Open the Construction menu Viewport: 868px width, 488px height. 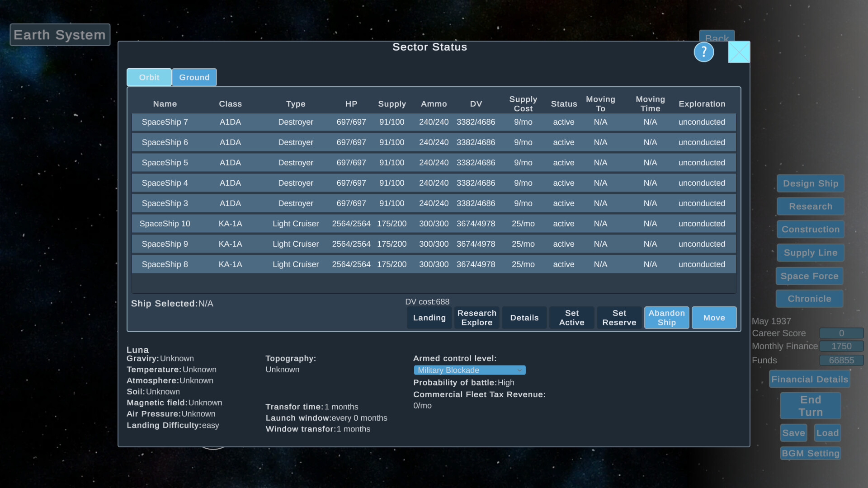[x=810, y=230]
